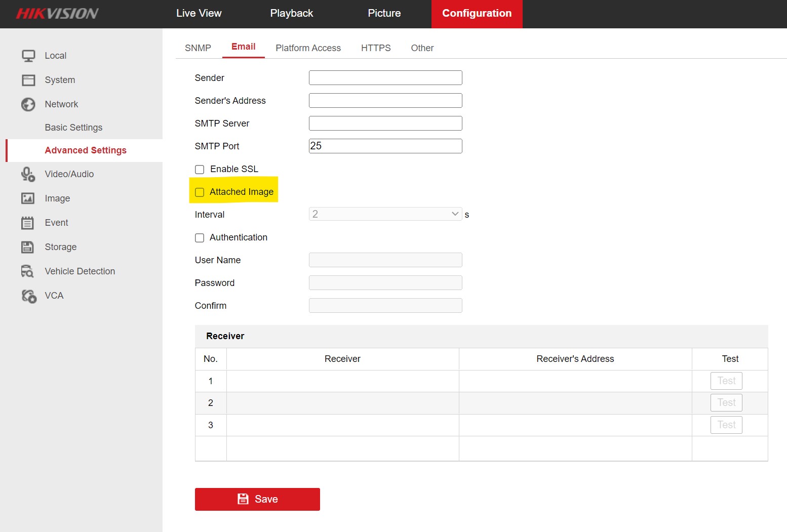Select the Local monitor icon in sidebar
Image resolution: width=787 pixels, height=532 pixels.
point(28,55)
